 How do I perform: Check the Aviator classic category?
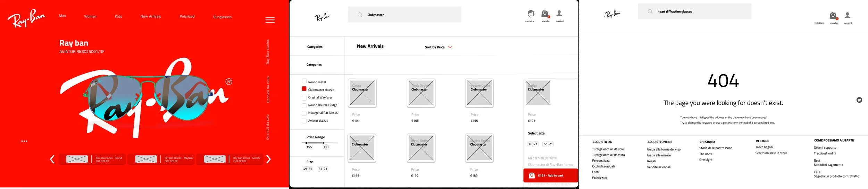click(304, 121)
